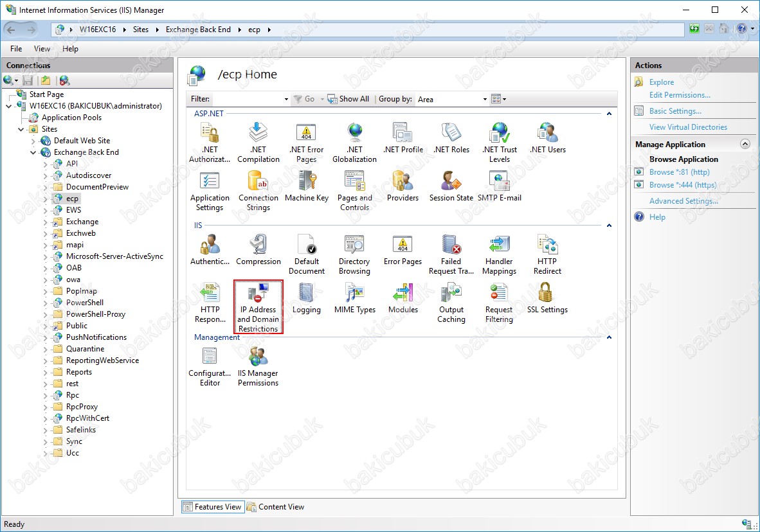The width and height of the screenshot is (760, 532).
Task: Open the Logging feature icon
Action: 306,299
